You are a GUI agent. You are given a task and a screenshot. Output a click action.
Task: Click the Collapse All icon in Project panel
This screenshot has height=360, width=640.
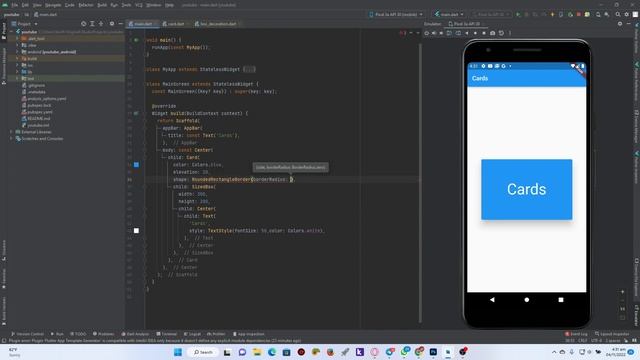[x=101, y=24]
